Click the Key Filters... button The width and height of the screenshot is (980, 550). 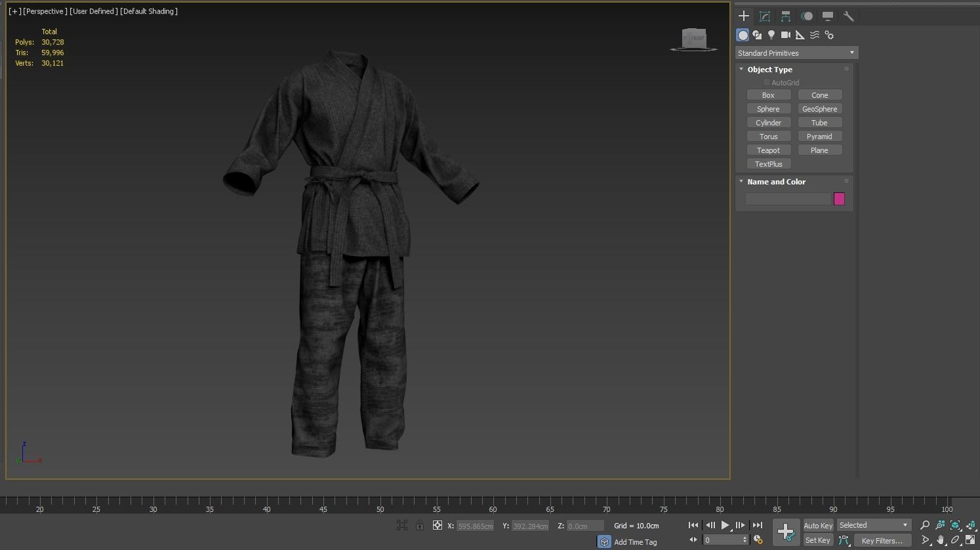pyautogui.click(x=882, y=541)
